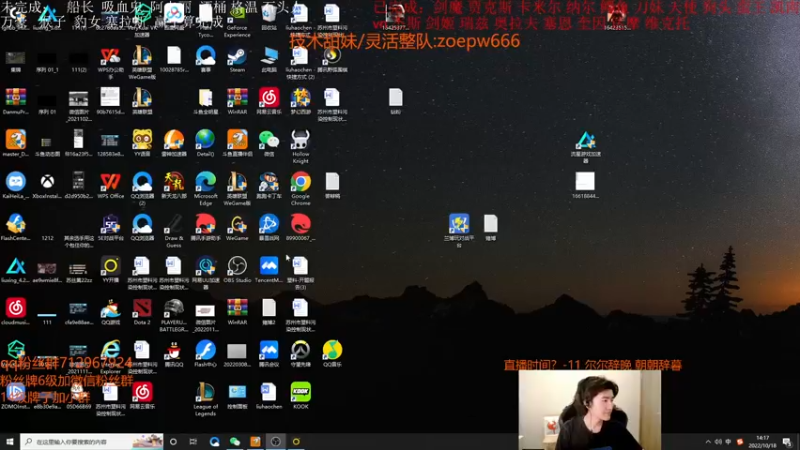800x450 pixels.
Task: Launch the 暴雪战网 Battle.net shortcut
Action: [x=269, y=228]
